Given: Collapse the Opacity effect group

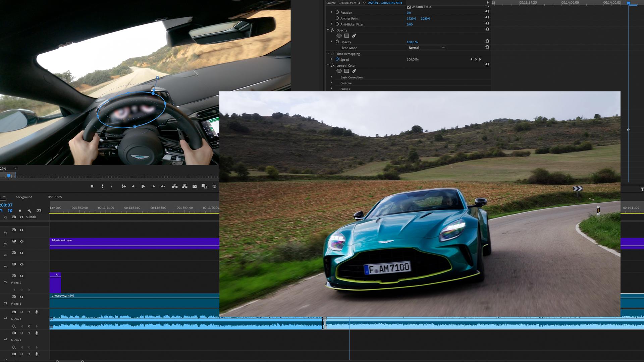Looking at the screenshot, I should click(328, 30).
